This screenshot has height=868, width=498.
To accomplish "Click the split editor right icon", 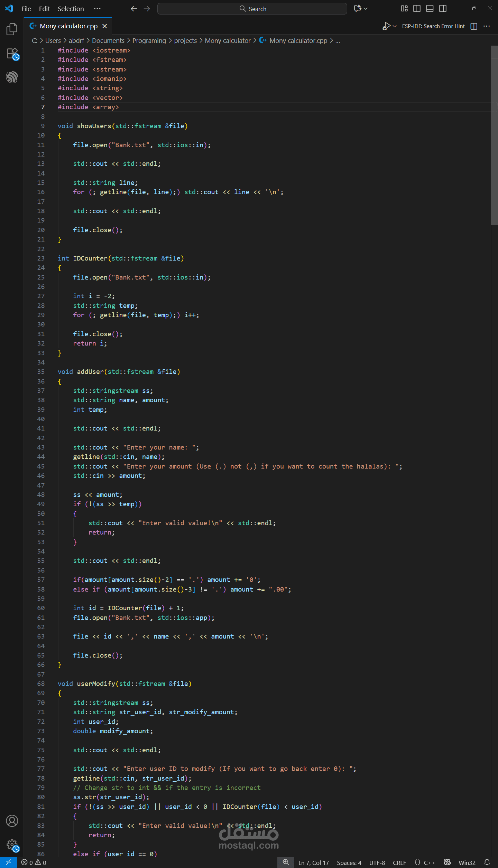I will (474, 26).
